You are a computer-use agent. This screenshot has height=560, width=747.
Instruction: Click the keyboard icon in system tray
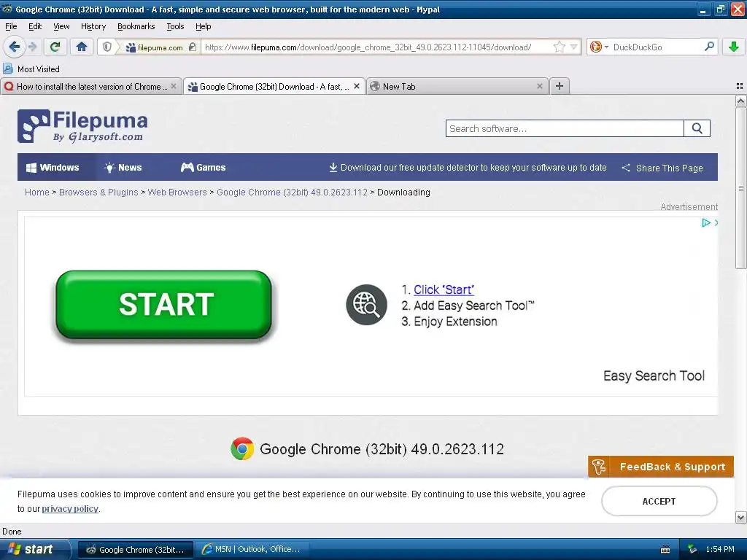pyautogui.click(x=665, y=550)
